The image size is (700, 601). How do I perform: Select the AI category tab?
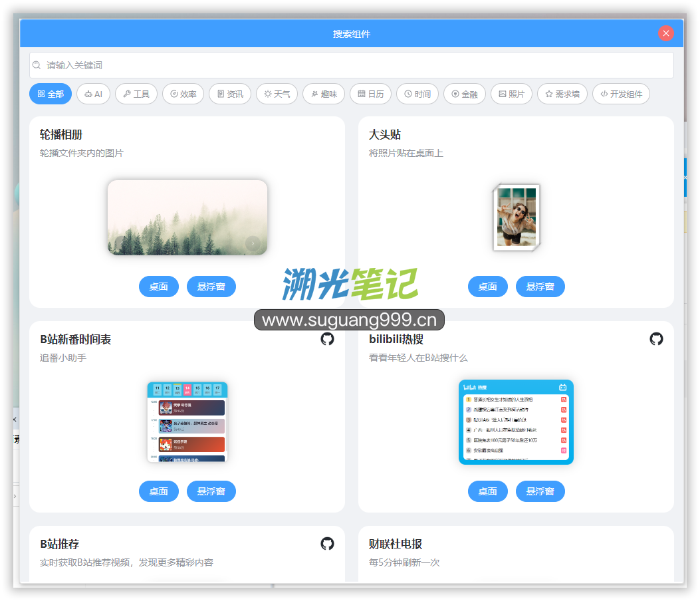tap(93, 94)
